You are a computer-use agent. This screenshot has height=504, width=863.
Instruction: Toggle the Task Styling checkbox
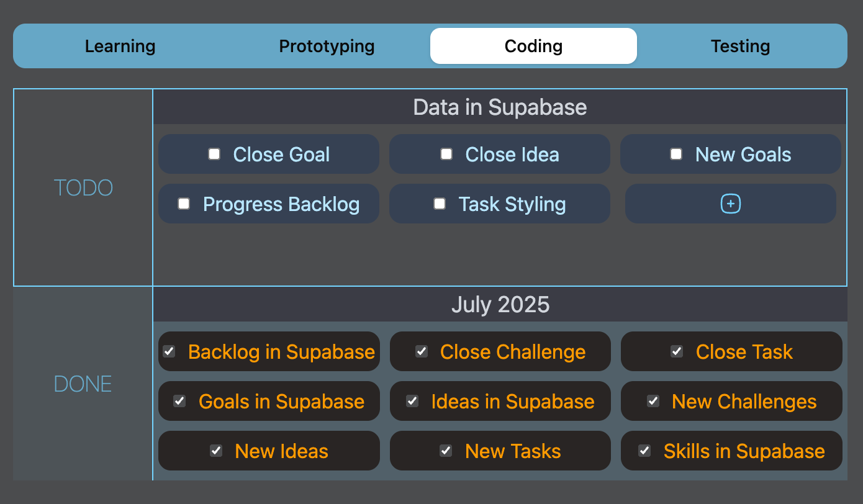point(440,204)
